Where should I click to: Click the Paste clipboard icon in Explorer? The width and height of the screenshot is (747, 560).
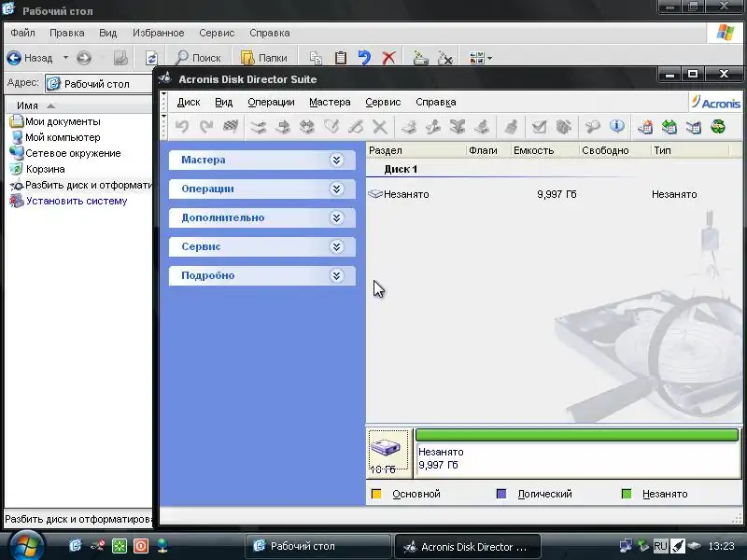(x=340, y=58)
